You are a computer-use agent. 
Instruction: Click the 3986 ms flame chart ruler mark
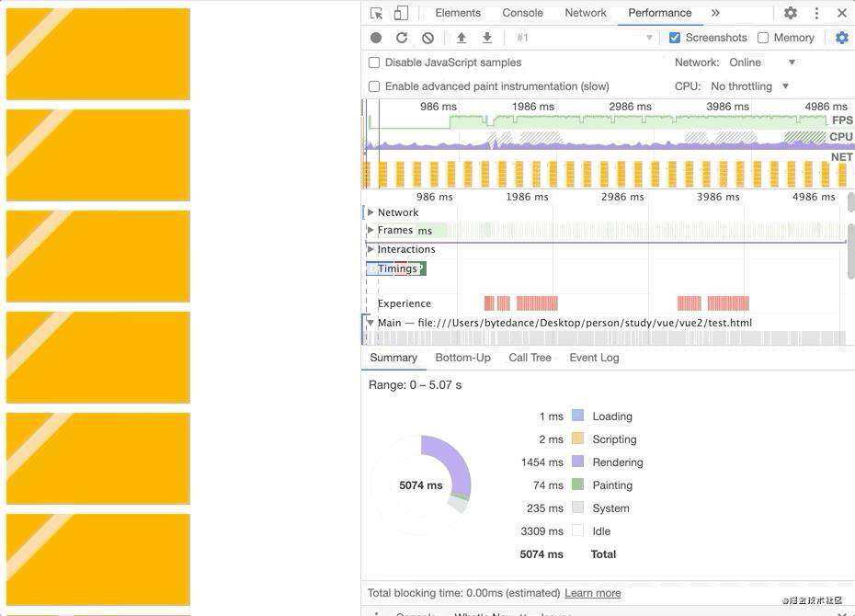(718, 197)
